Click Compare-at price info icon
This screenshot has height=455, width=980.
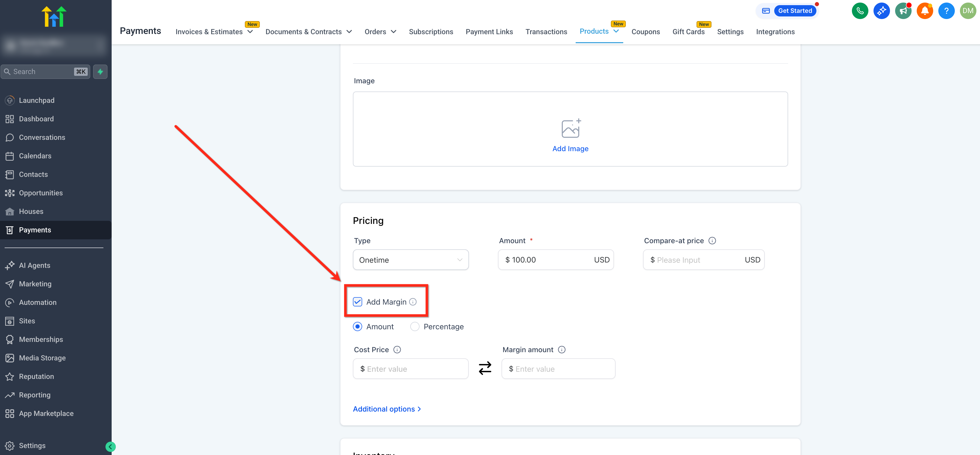712,241
